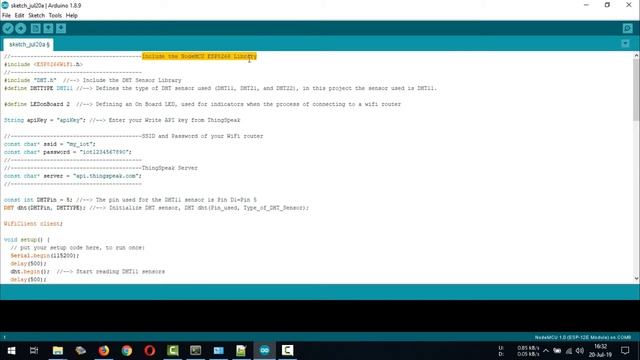Click the highlighted 'Include the NodeMCU ESP8266 Library' comment
Viewport: 640px width, 360px height.
pos(199,56)
